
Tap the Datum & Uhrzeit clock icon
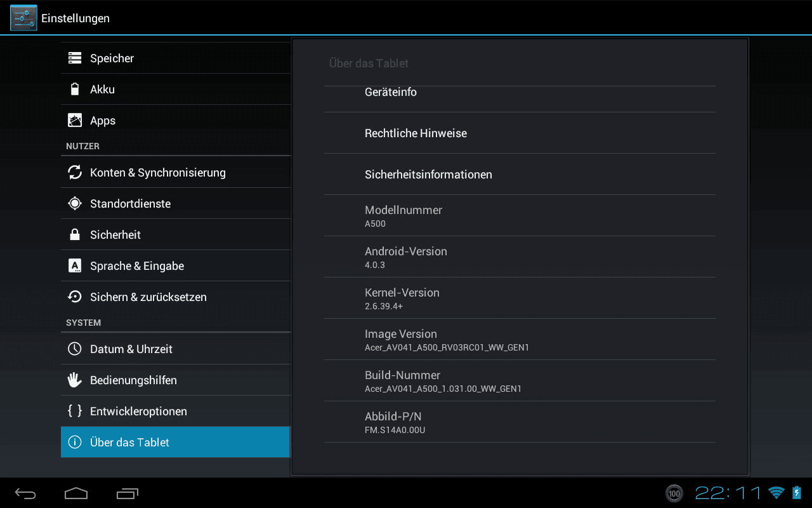(75, 349)
